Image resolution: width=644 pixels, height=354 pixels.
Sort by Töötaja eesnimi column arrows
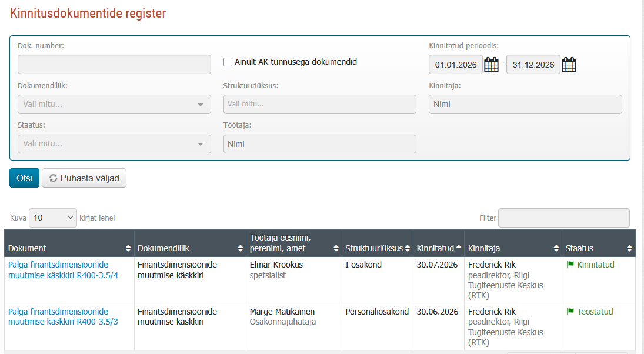pyautogui.click(x=336, y=248)
